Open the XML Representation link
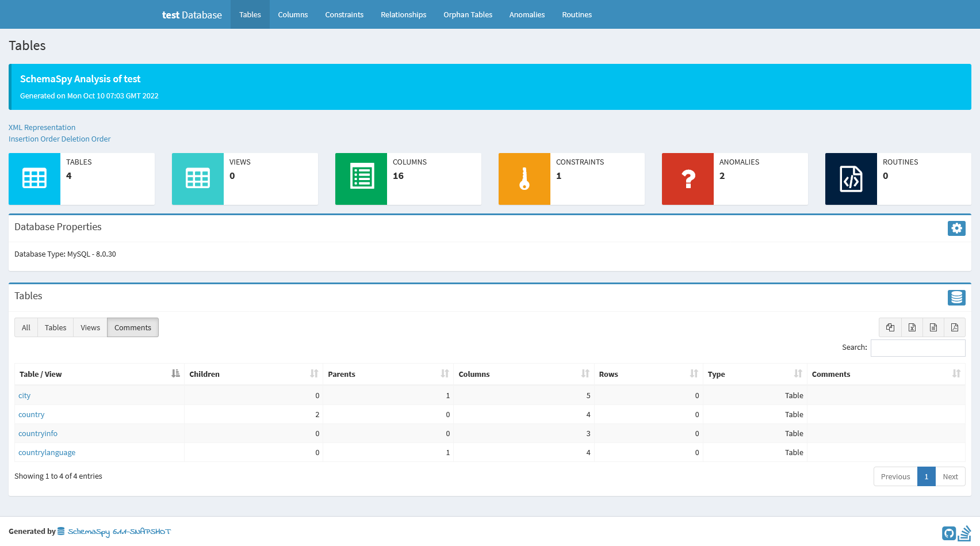The height and width of the screenshot is (546, 980). click(x=42, y=128)
